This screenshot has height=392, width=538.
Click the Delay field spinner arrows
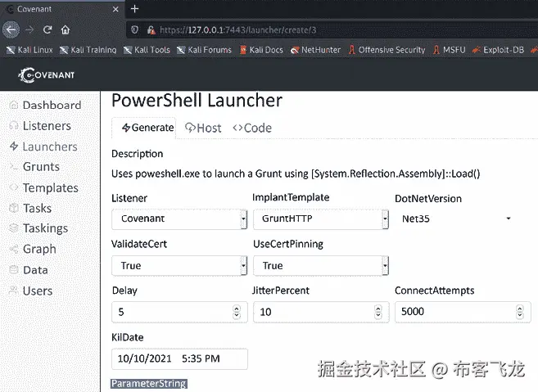(x=237, y=312)
